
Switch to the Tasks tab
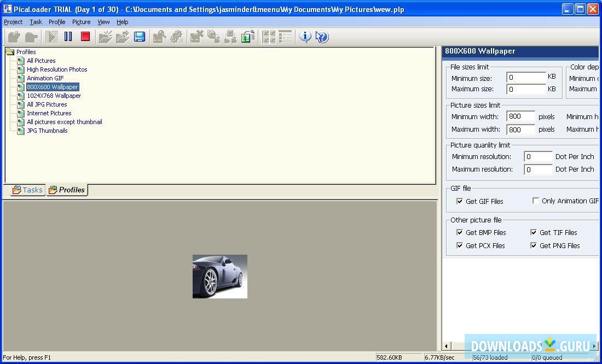coord(27,190)
